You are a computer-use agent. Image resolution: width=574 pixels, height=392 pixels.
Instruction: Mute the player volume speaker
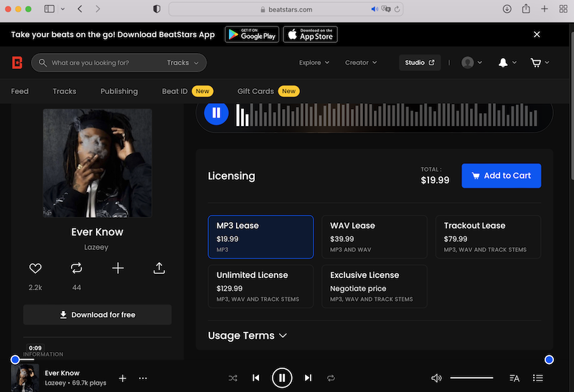436,378
